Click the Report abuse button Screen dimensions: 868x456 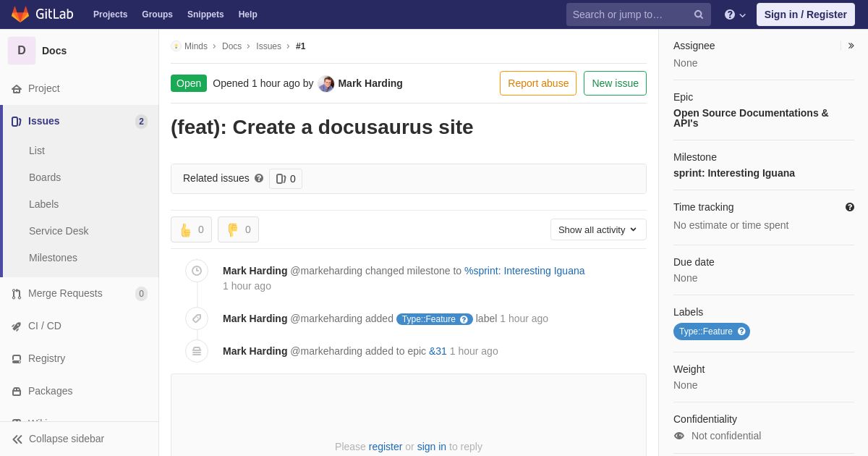pyautogui.click(x=538, y=83)
